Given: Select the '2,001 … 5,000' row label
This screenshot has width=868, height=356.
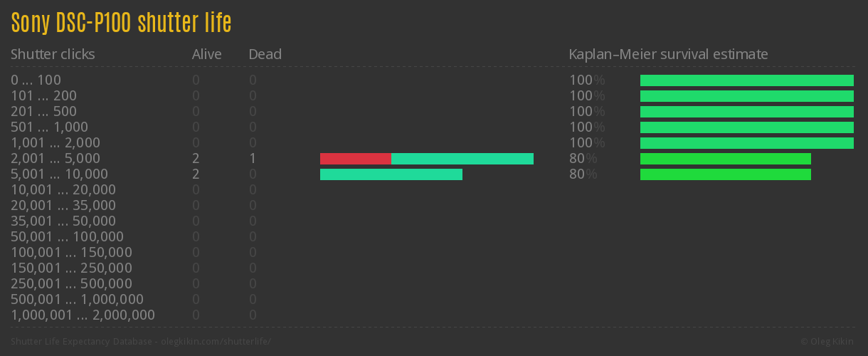Looking at the screenshot, I should coord(55,159).
